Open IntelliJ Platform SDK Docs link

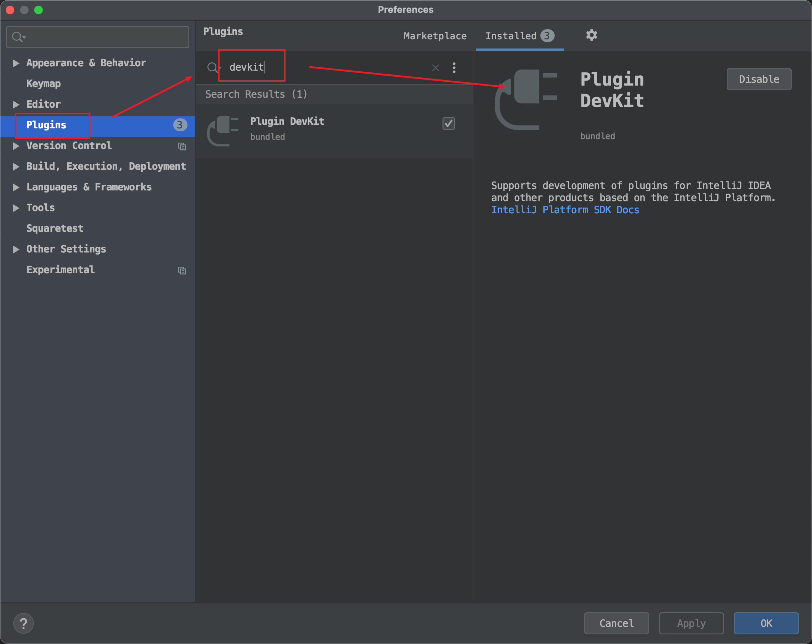point(565,210)
